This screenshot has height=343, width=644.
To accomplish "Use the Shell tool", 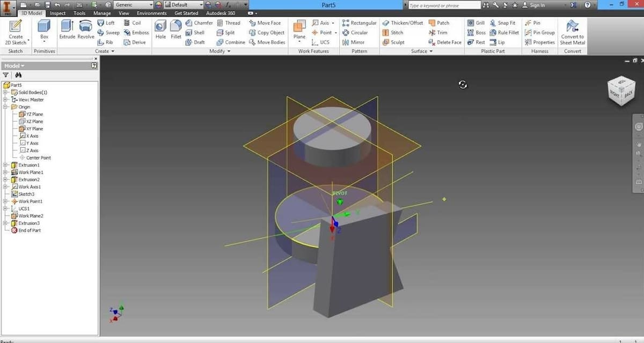I will pos(195,33).
